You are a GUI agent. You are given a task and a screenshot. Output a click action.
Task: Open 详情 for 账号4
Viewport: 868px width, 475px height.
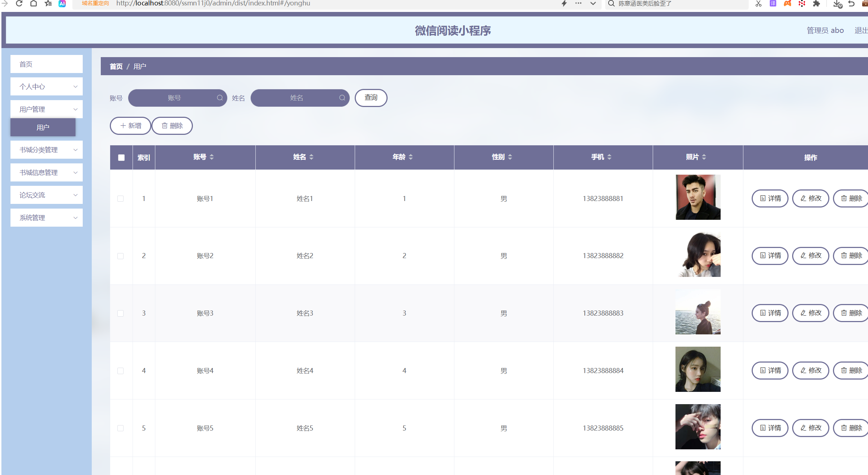(770, 371)
